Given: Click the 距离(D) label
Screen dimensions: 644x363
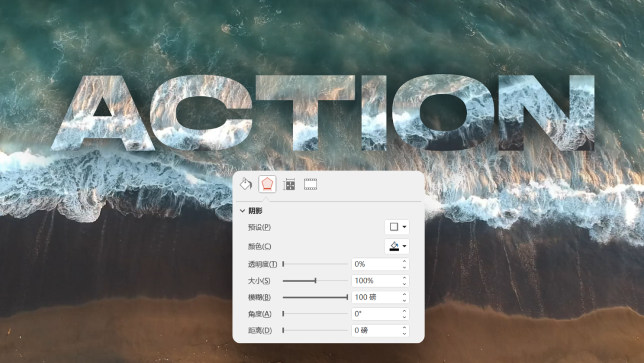Looking at the screenshot, I should coord(259,330).
